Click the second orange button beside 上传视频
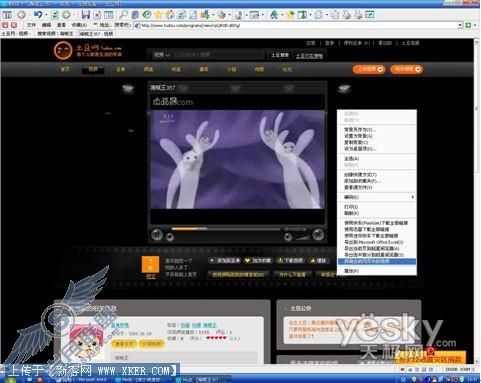Viewport: 481px width, 383px height. coord(407,69)
